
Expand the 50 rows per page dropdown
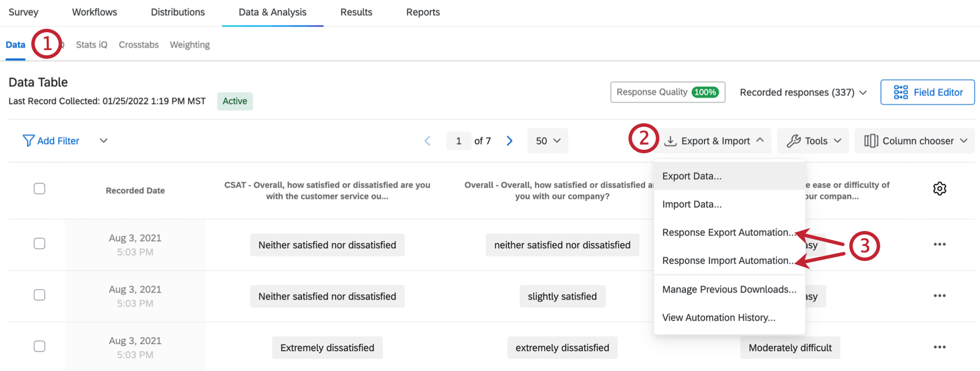[548, 141]
